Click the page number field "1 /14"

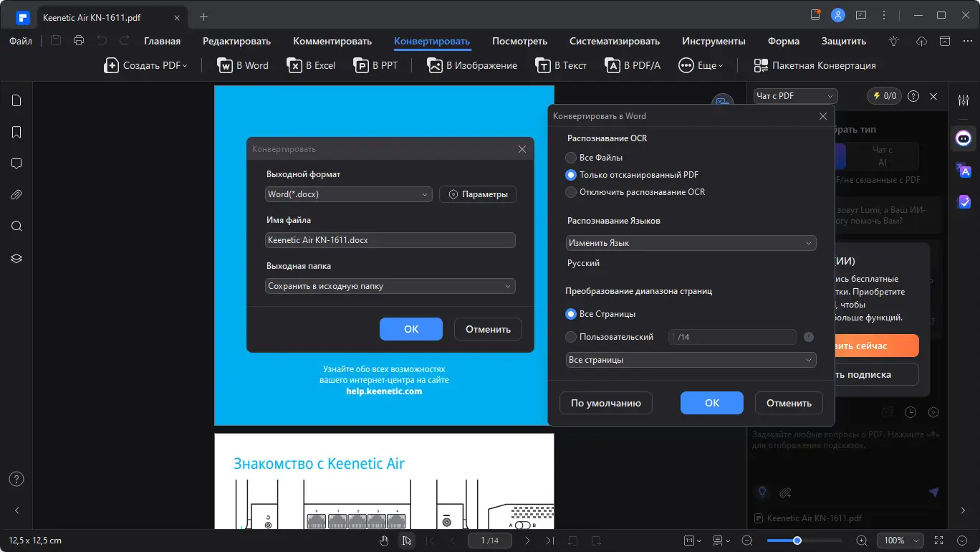tap(490, 541)
